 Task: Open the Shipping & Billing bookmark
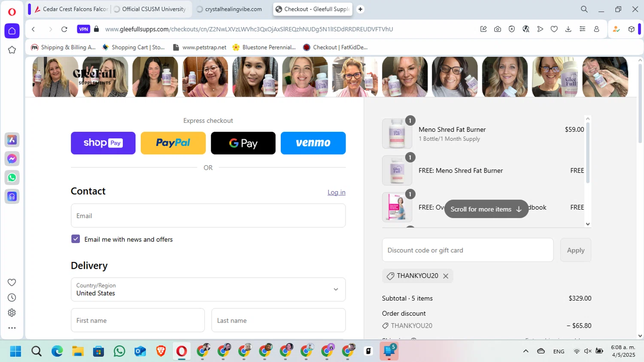(x=64, y=47)
